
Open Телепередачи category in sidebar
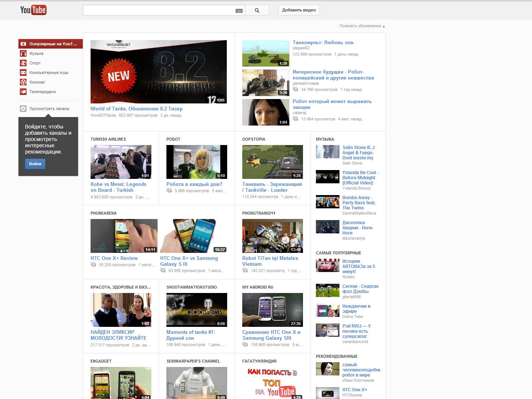point(43,92)
